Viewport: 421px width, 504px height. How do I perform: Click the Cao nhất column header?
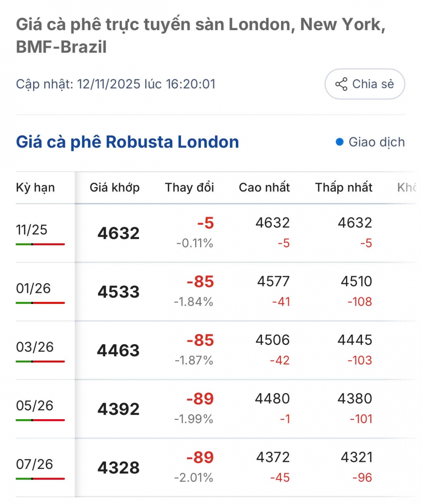(x=264, y=188)
